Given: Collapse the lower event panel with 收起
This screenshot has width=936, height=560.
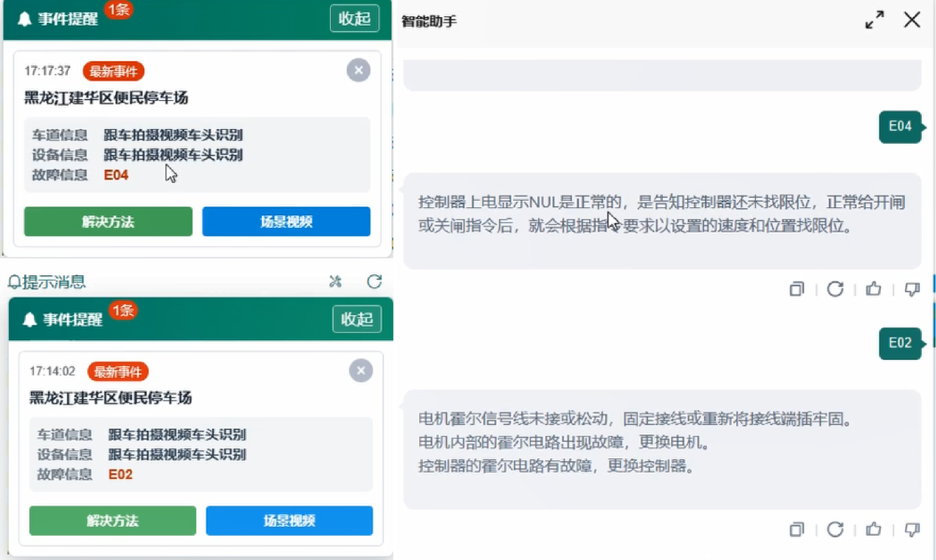Looking at the screenshot, I should [x=357, y=319].
